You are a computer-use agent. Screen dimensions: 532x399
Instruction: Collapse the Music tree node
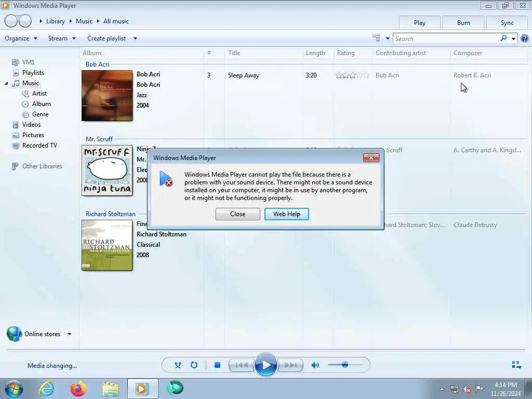[6, 83]
